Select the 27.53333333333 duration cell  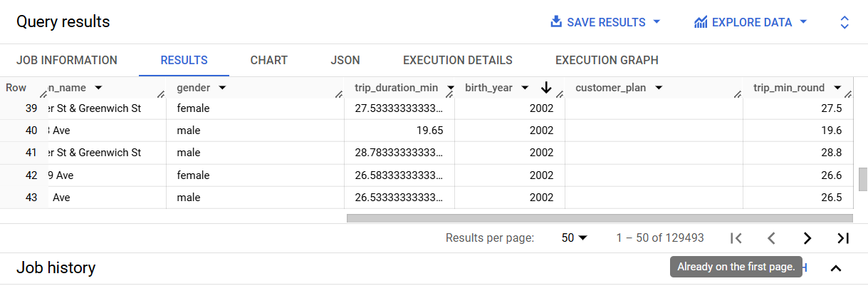[399, 108]
